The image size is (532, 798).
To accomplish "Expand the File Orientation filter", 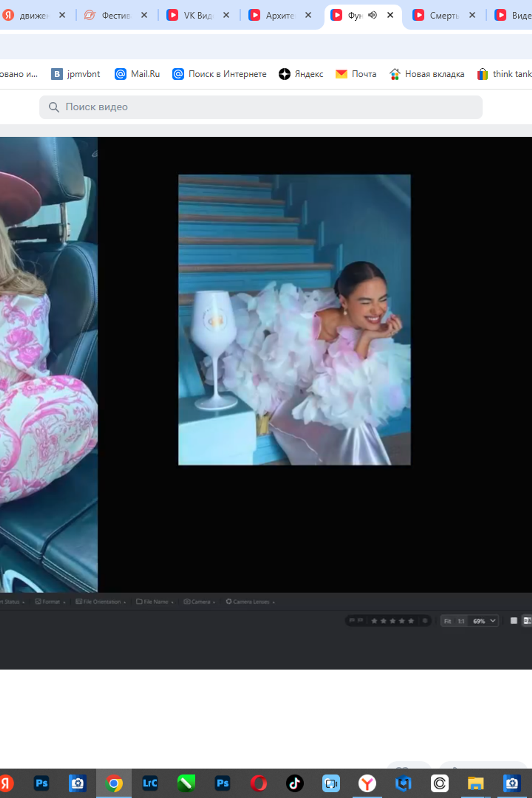I will 101,602.
